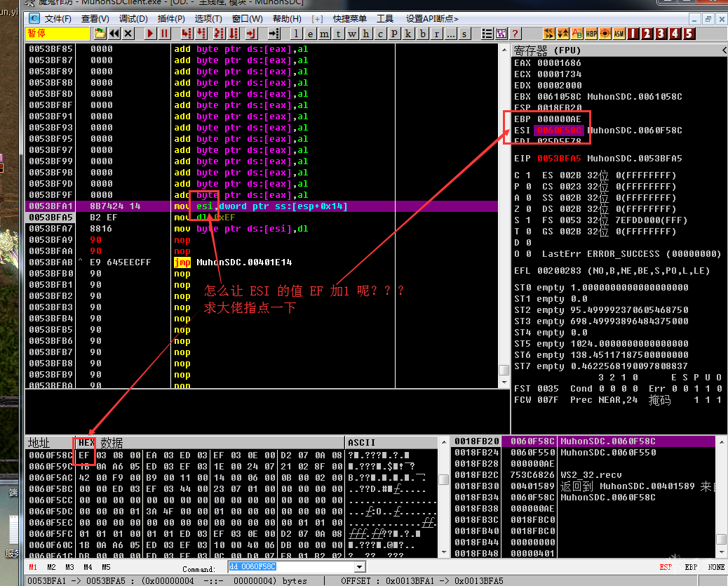The image size is (728, 586).
Task: Open the 选项(T) menu
Action: coord(208,18)
